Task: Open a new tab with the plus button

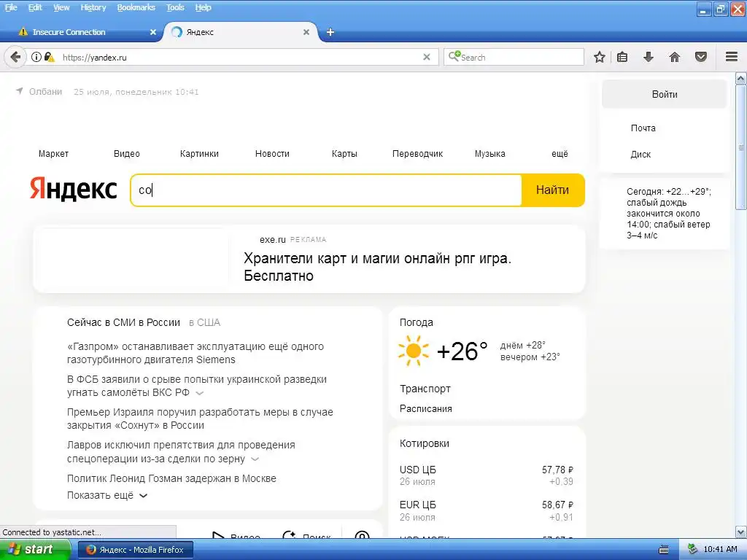Action: coord(330,32)
